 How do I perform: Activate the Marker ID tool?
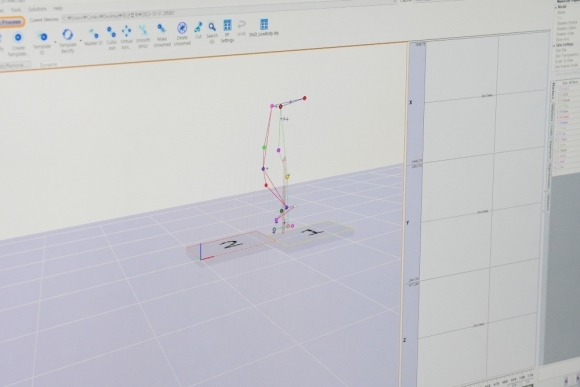[94, 34]
